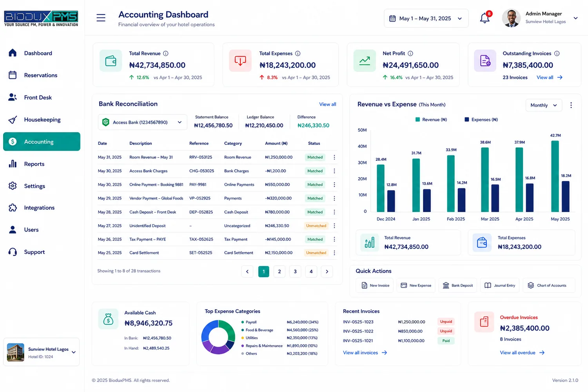Select current transactions page 1

click(264, 271)
